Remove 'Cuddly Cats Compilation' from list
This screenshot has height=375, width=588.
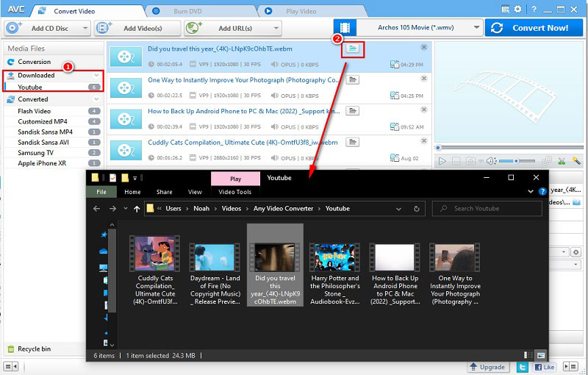424,140
